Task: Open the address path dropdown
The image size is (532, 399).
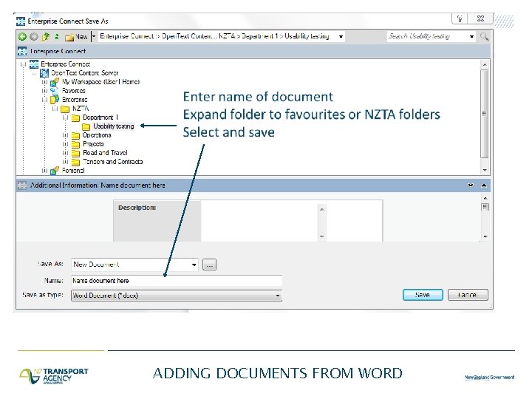Action: [x=341, y=37]
